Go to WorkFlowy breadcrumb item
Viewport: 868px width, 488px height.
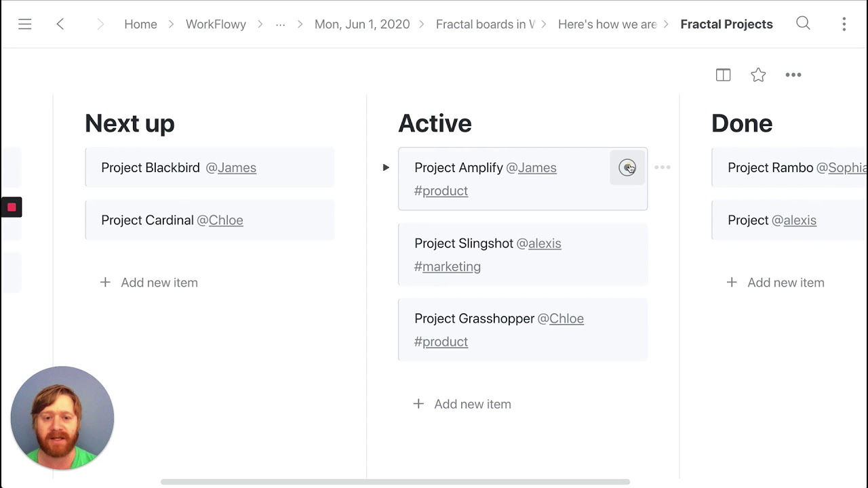tap(216, 24)
